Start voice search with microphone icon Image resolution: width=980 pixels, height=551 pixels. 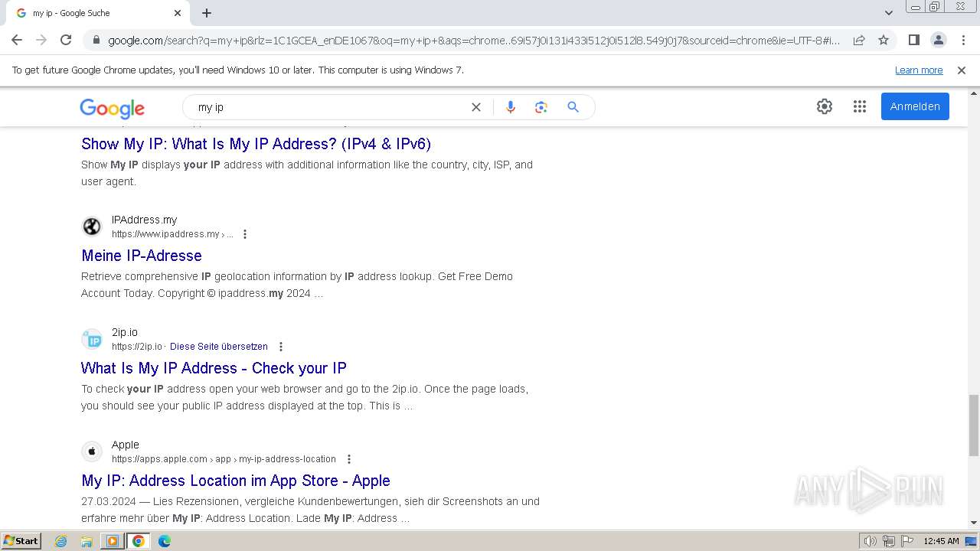coord(511,107)
